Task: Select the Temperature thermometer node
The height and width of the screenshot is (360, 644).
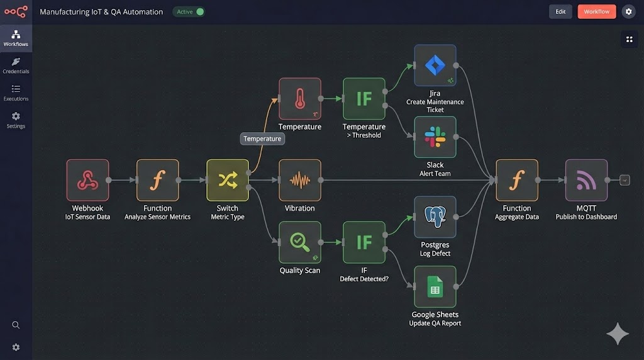Action: point(300,99)
